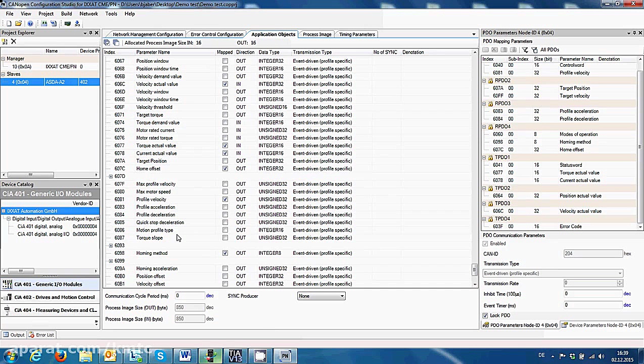
Task: Expand the 607D object row
Action: coord(111,176)
